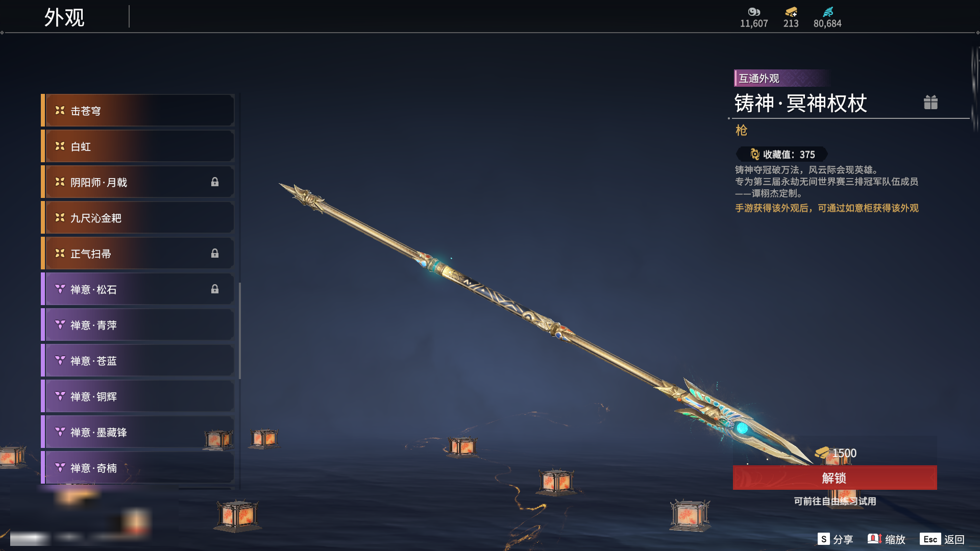Viewport: 980px width, 551px height.
Task: Click the skin list scrollbar
Action: (x=240, y=331)
